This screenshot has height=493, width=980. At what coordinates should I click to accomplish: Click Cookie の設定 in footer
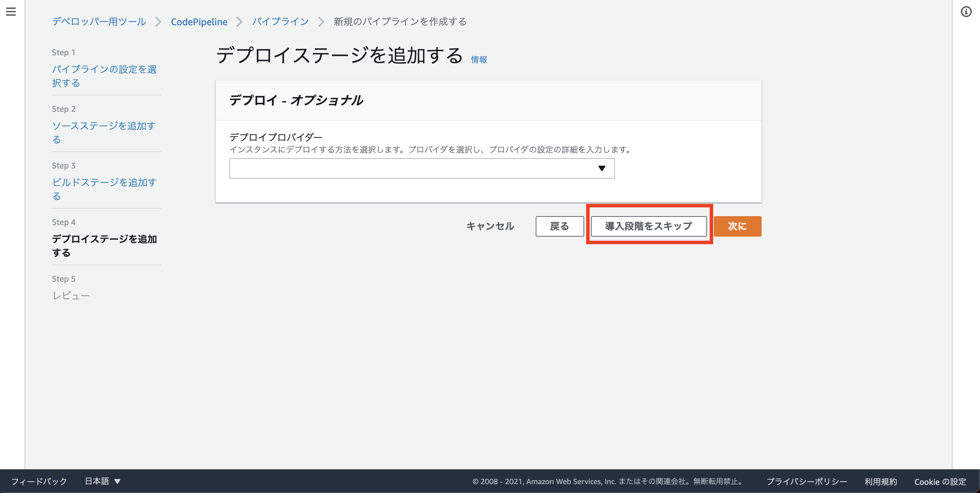(x=940, y=481)
